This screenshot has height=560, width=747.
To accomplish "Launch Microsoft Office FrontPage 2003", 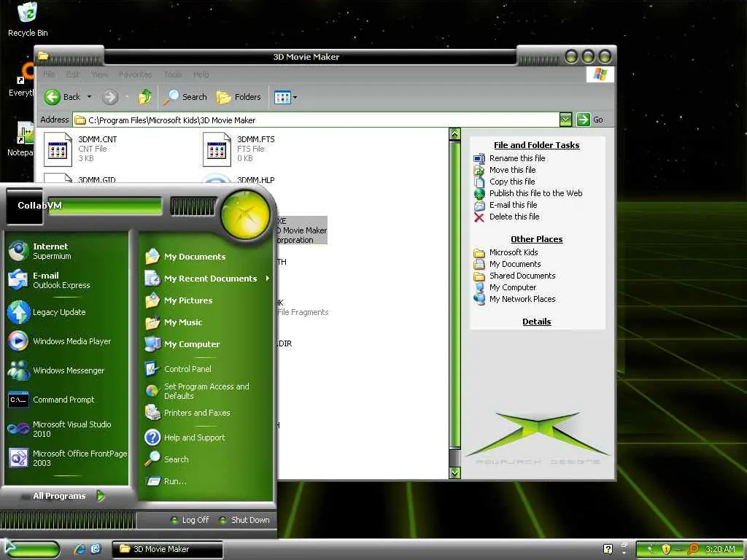I will point(66,458).
